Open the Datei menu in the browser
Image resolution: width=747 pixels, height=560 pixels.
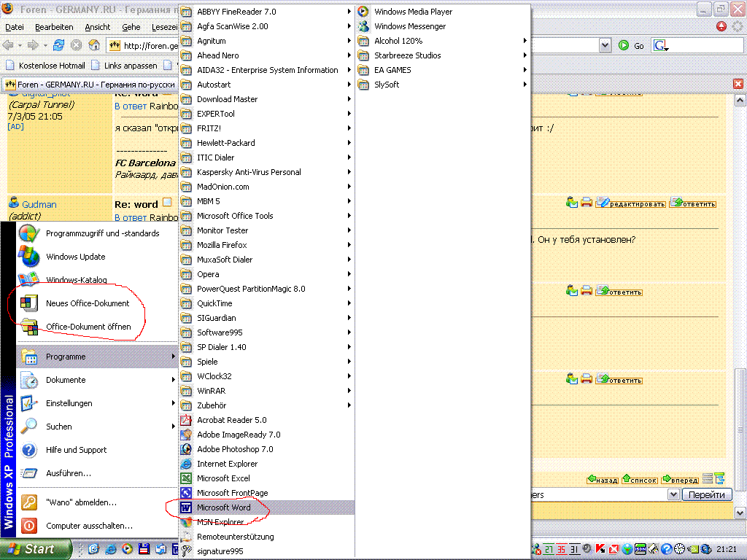click(15, 27)
